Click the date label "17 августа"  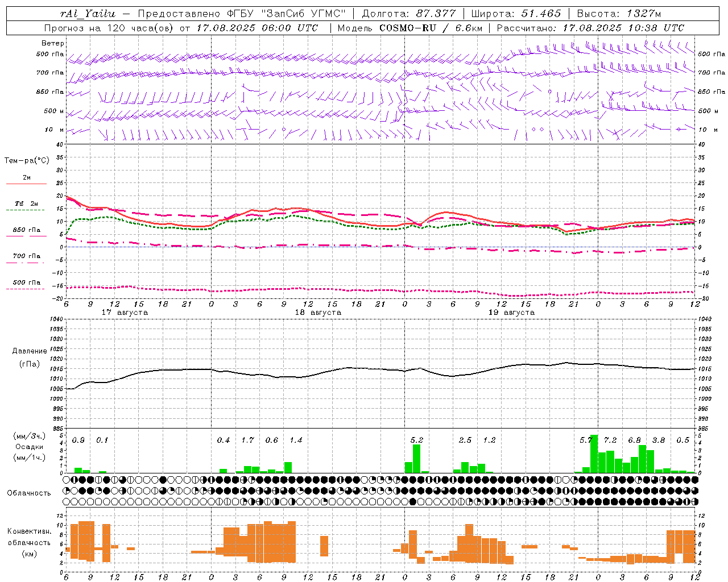pyautogui.click(x=125, y=313)
